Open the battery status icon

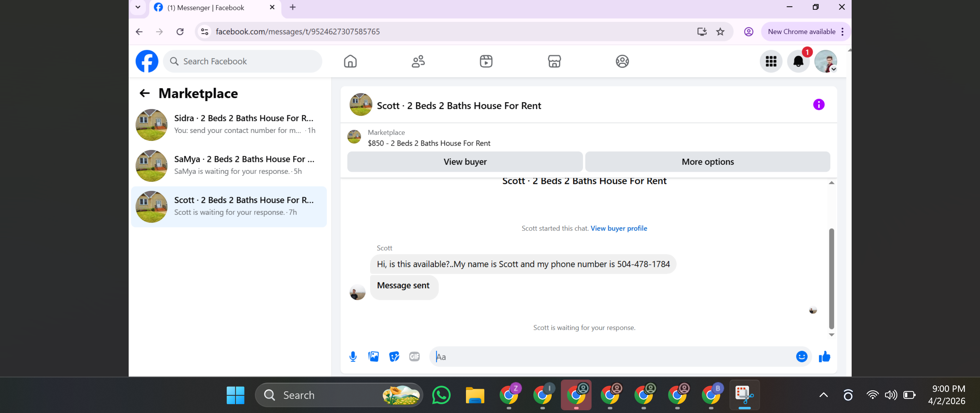click(x=909, y=395)
